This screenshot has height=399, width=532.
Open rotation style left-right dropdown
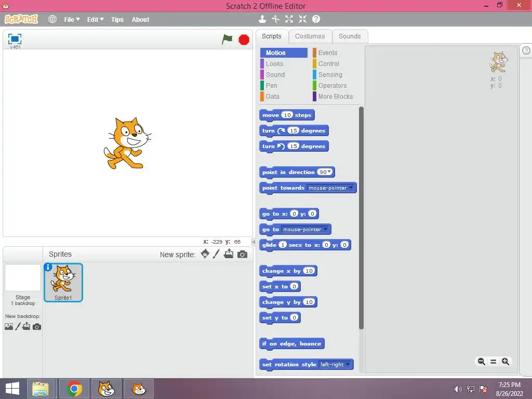(x=348, y=364)
